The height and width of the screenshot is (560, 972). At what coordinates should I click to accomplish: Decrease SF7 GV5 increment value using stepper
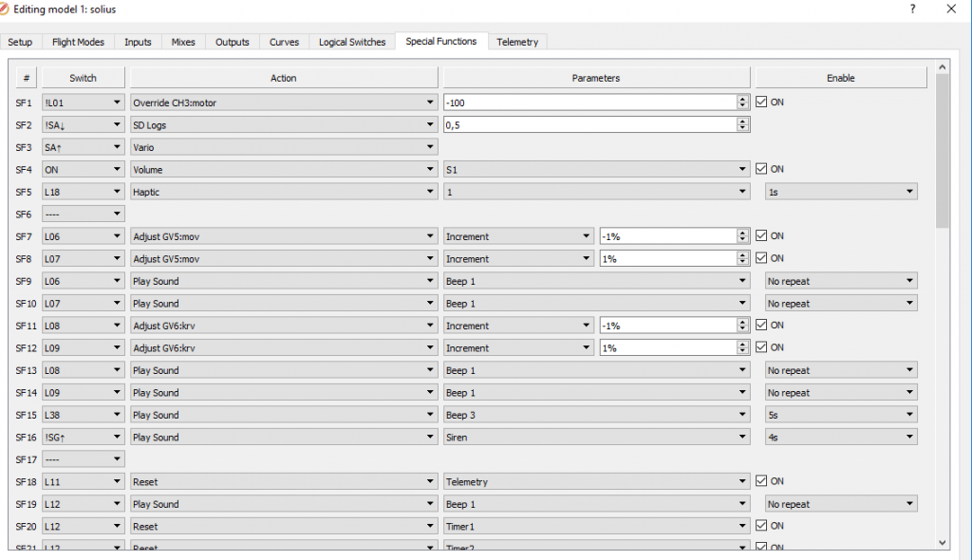742,239
